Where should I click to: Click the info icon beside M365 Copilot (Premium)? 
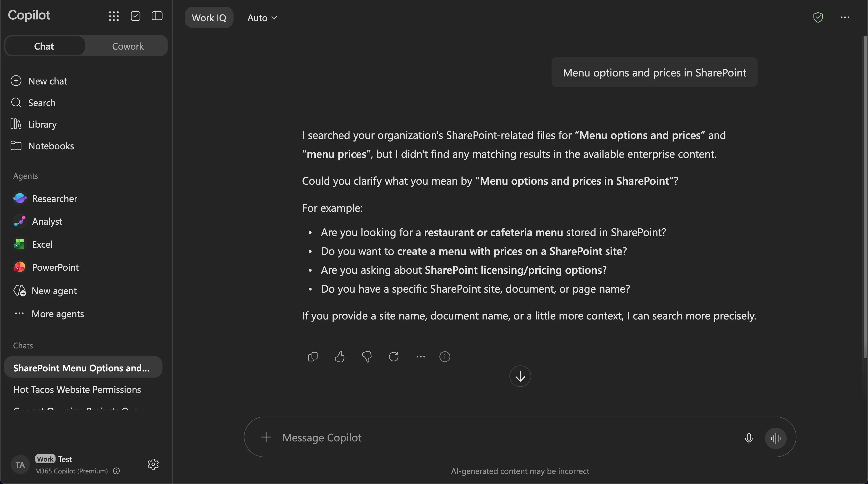[117, 471]
